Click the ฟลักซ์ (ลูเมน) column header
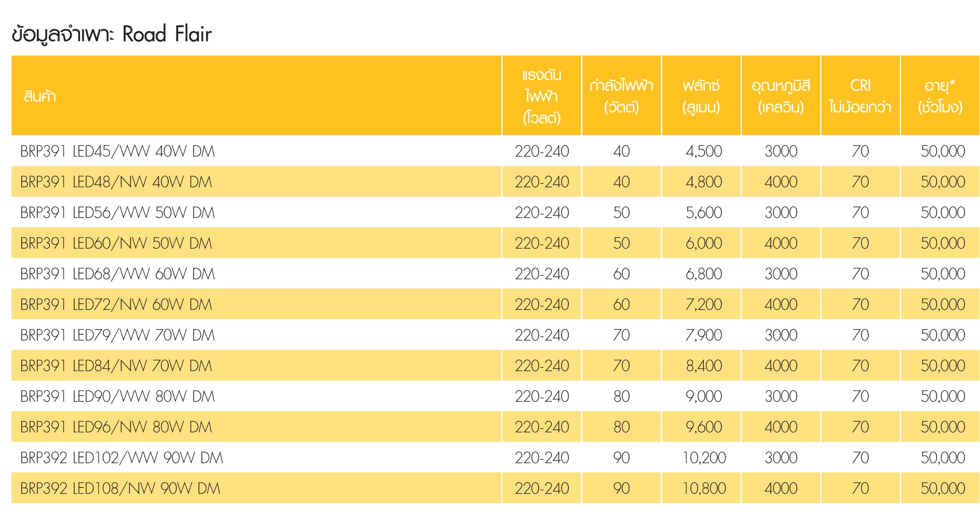 point(701,97)
